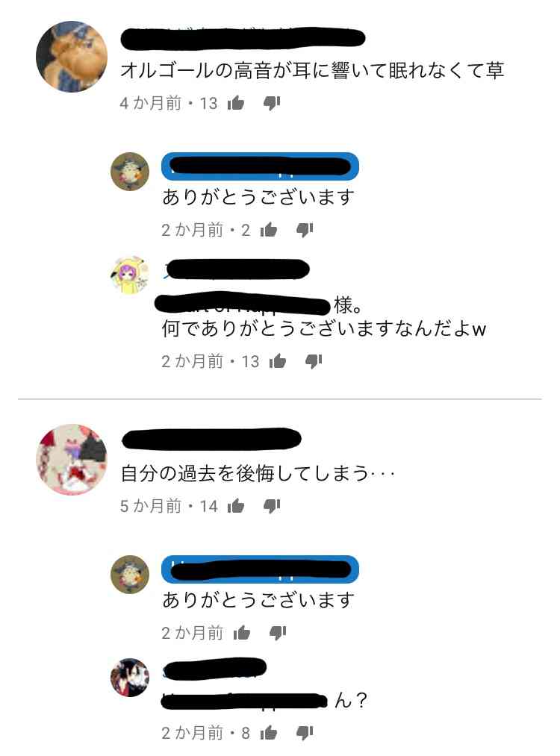Like the last reply ending in ん？

pos(269,733)
